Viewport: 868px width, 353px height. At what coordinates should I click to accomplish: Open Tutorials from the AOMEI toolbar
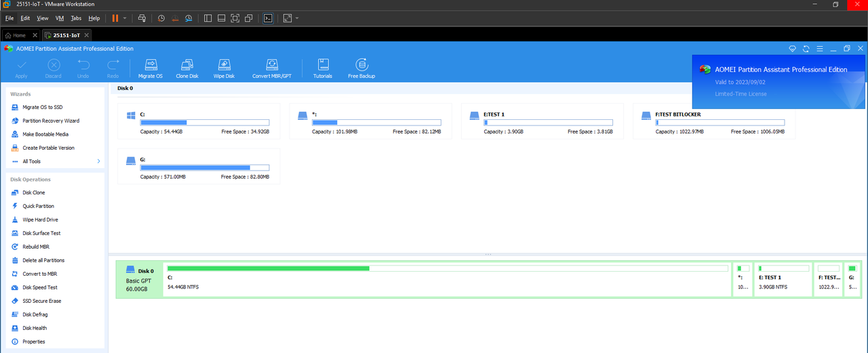[x=323, y=68]
